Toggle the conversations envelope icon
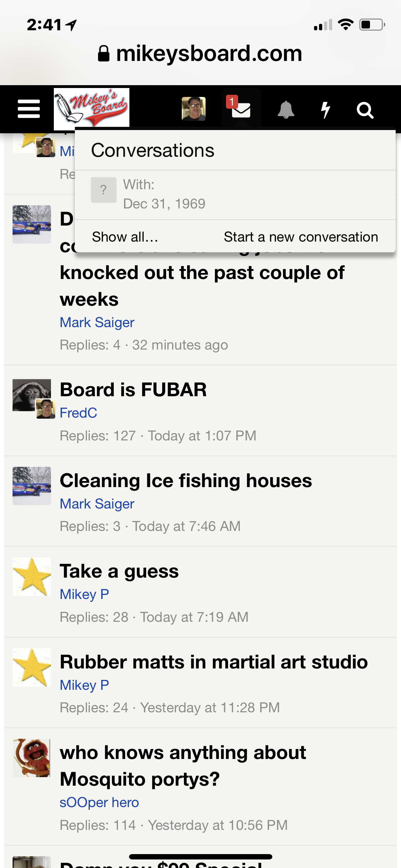Viewport: 401px width, 868px height. click(x=241, y=109)
